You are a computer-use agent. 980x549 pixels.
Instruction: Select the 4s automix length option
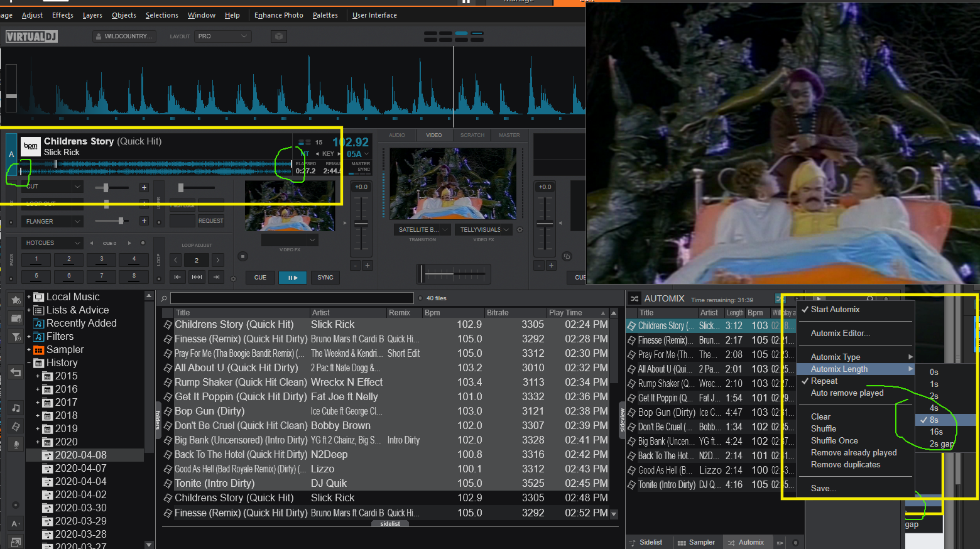[945, 408]
